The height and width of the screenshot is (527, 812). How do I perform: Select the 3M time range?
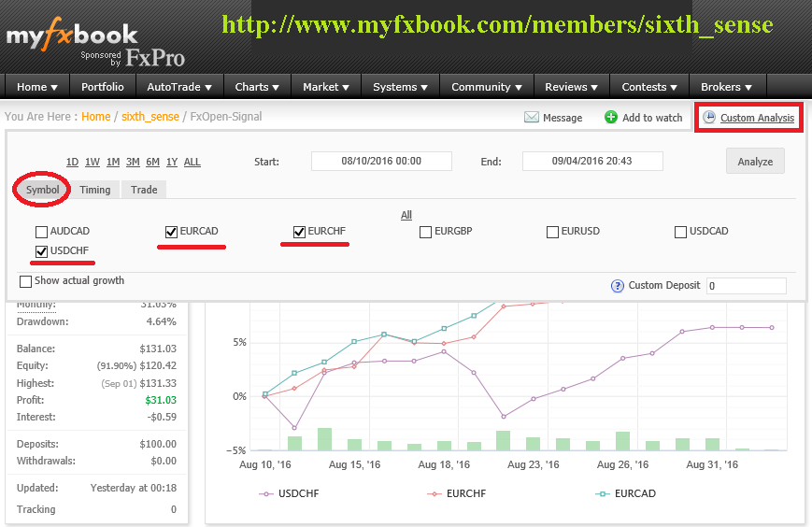pyautogui.click(x=133, y=162)
